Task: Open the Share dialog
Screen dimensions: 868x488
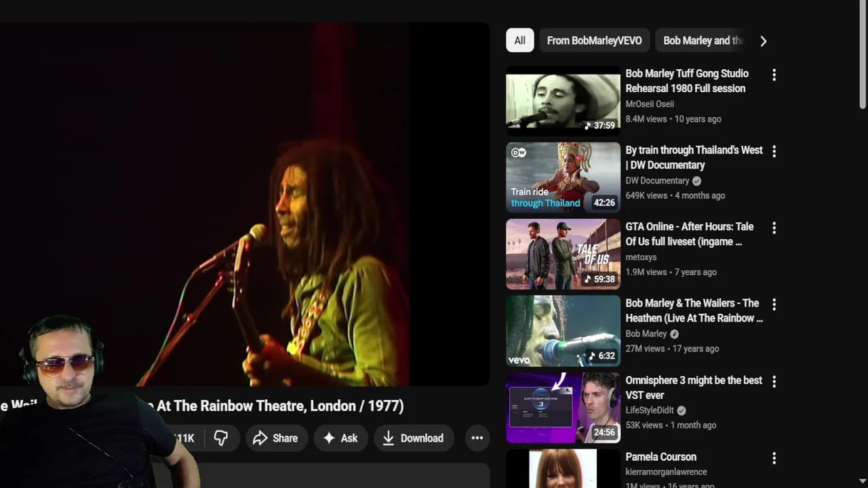Action: click(x=276, y=439)
